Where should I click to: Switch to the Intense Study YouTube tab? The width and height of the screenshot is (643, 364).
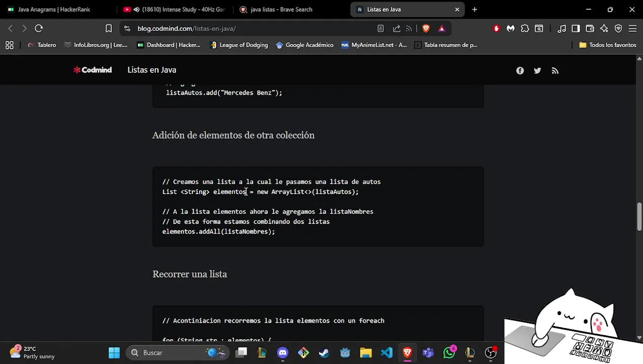click(174, 9)
